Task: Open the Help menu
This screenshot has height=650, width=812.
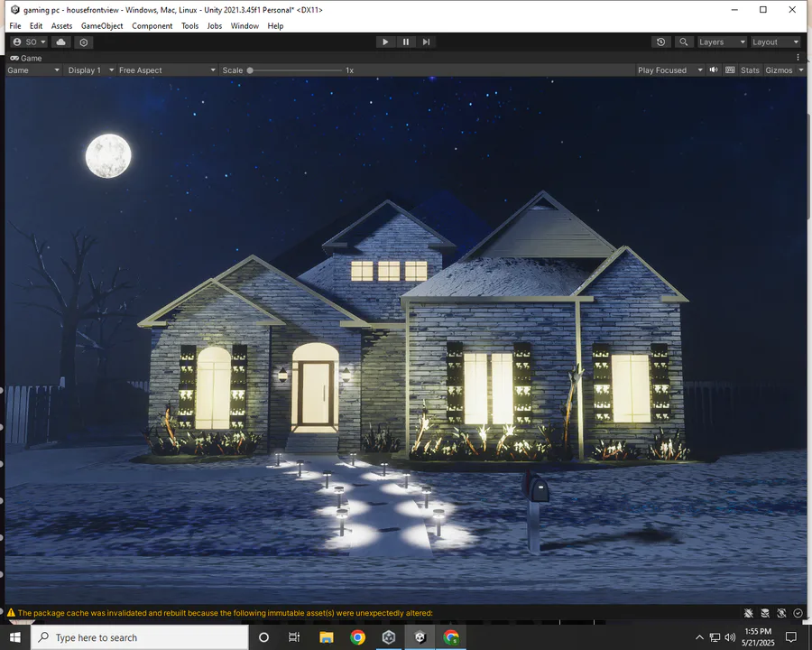Action: (x=275, y=26)
